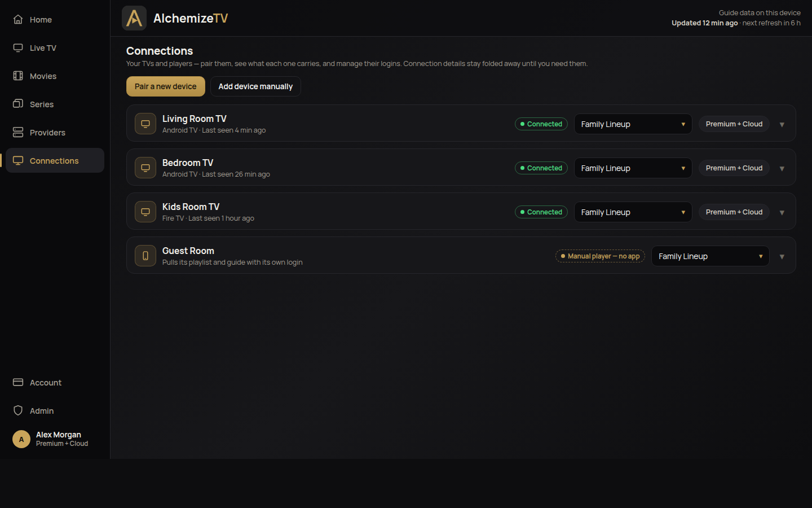The image size is (812, 508).
Task: Click the Series stacked icon
Action: [x=18, y=104]
